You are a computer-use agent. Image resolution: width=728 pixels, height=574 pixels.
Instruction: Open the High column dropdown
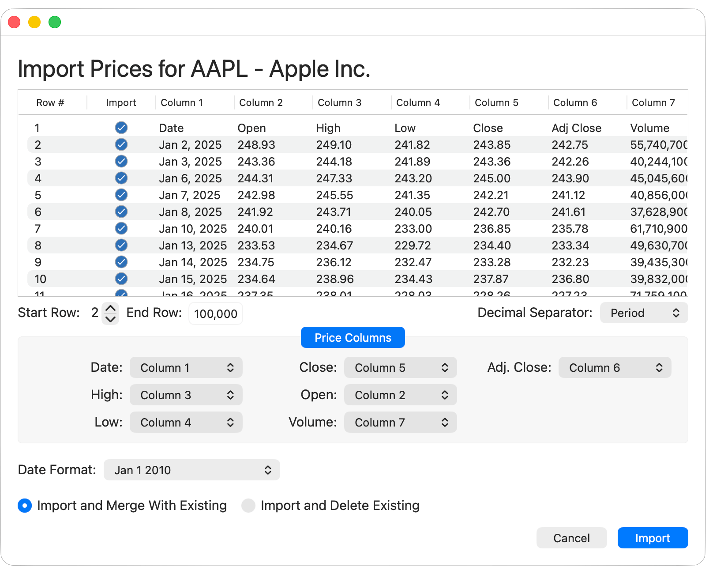[x=186, y=395]
